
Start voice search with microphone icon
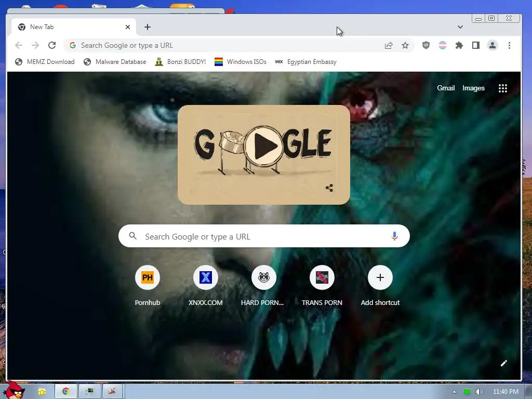pos(394,236)
